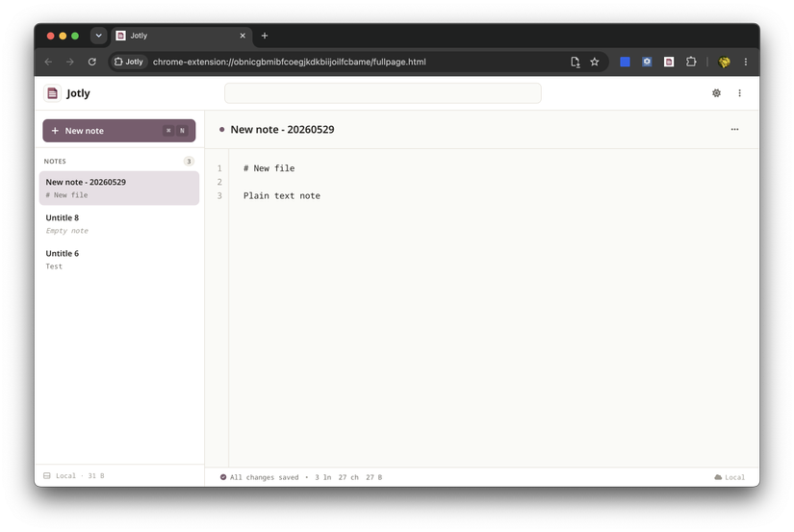Viewport: 794px width, 532px height.
Task: Open Chrome's three-dot menu
Action: coord(745,62)
